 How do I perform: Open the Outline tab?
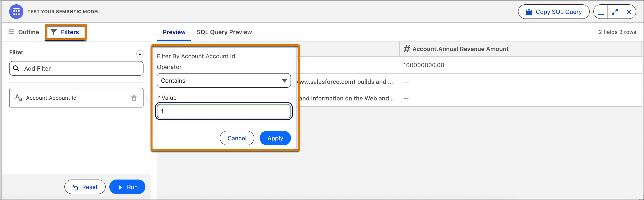[23, 32]
